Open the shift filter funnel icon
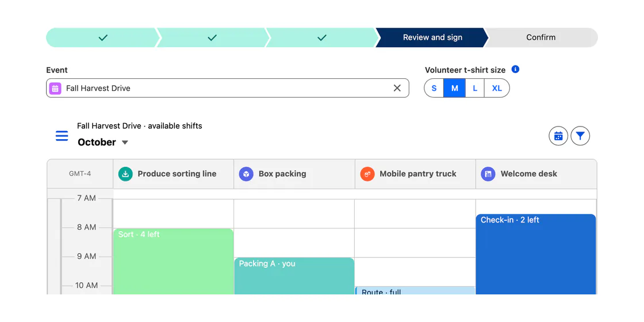 (580, 136)
